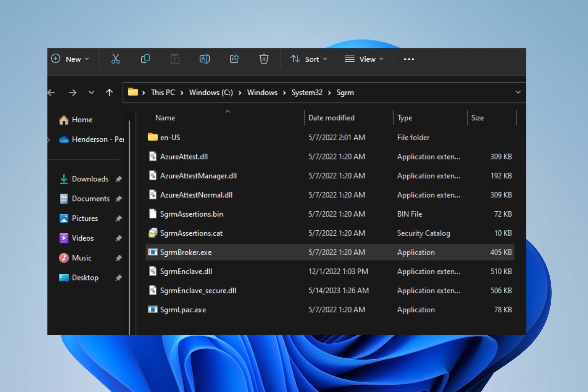This screenshot has width=588, height=392.
Task: Open See more three-dots menu
Action: (x=409, y=59)
